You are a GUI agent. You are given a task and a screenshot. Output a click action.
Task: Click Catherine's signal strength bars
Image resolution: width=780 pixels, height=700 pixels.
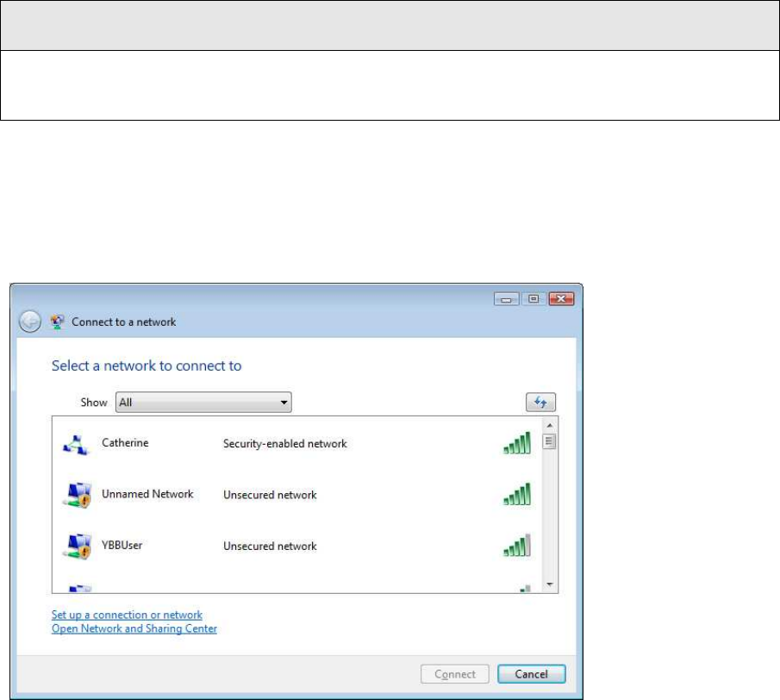pos(517,443)
